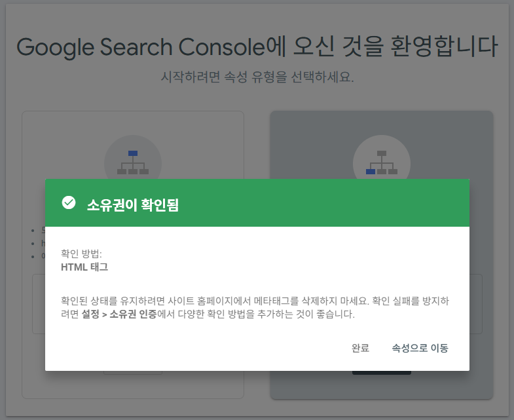Click the dark button beneath the dialog

pyautogui.click(x=381, y=373)
